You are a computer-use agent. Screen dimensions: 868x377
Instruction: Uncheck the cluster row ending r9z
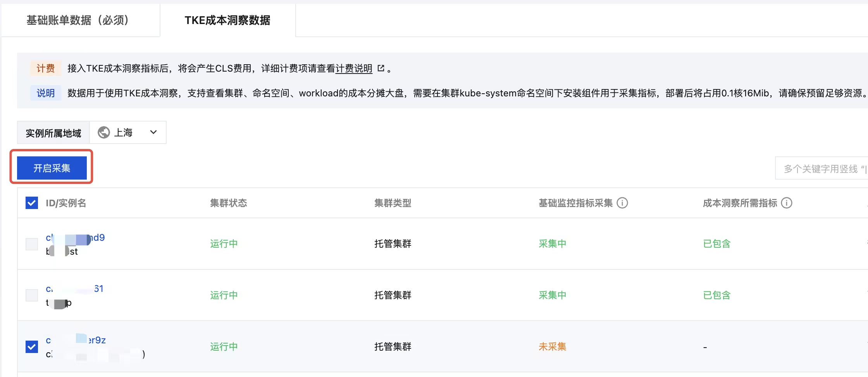[32, 347]
